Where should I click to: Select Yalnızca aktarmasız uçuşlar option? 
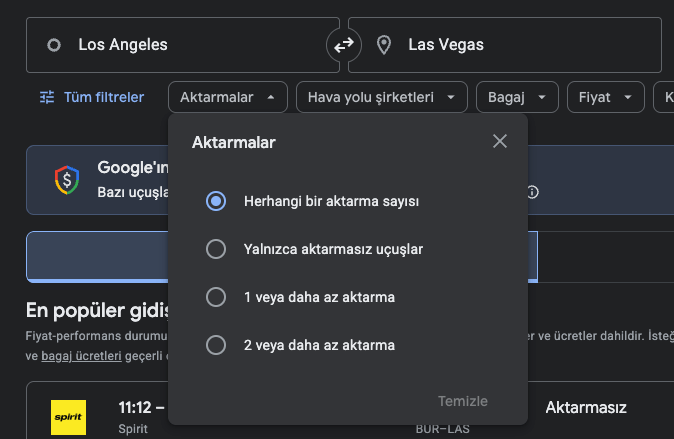215,249
